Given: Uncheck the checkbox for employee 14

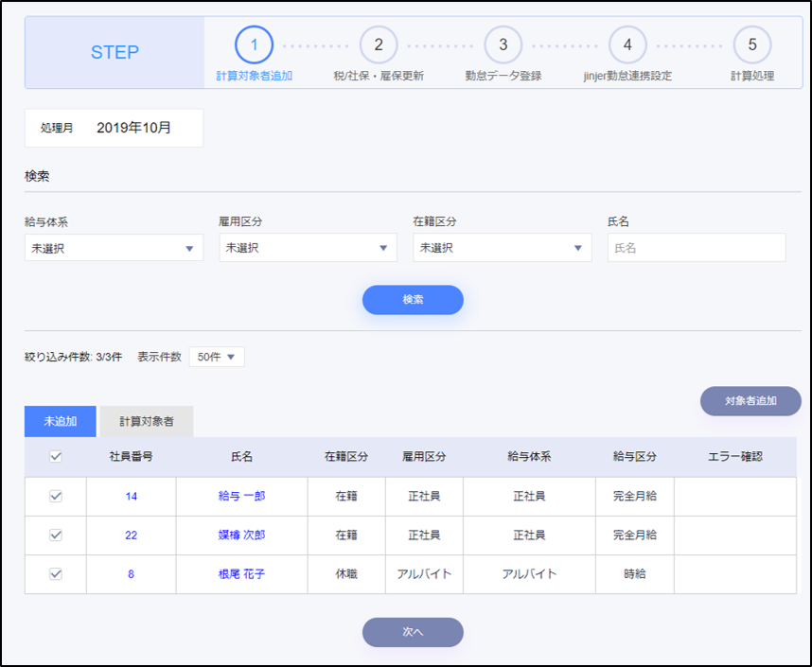Looking at the screenshot, I should tap(56, 497).
